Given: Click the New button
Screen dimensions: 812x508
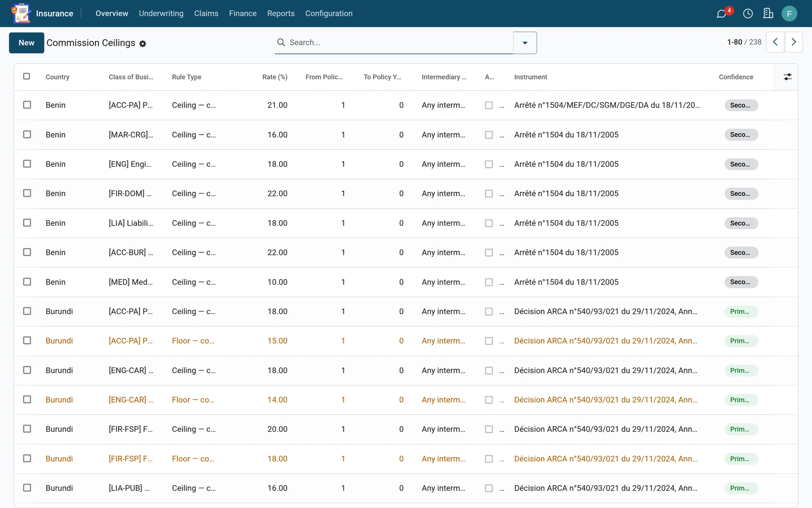Looking at the screenshot, I should click(26, 43).
